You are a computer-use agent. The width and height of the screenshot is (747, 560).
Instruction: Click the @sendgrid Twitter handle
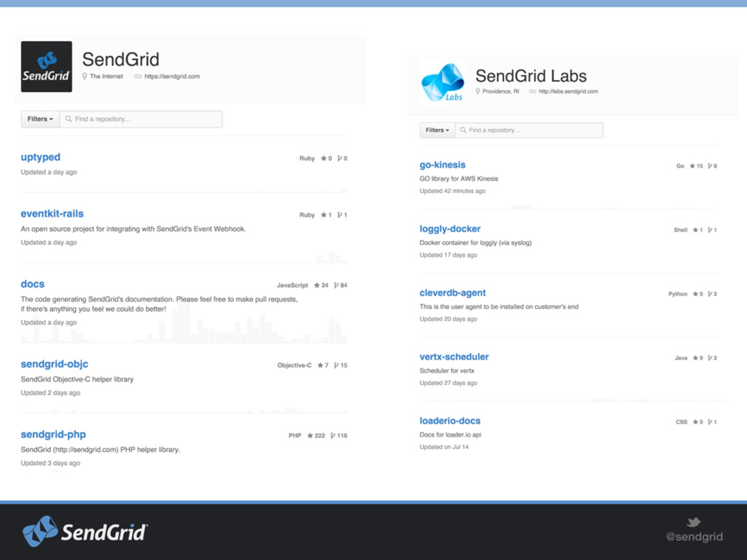click(x=694, y=537)
